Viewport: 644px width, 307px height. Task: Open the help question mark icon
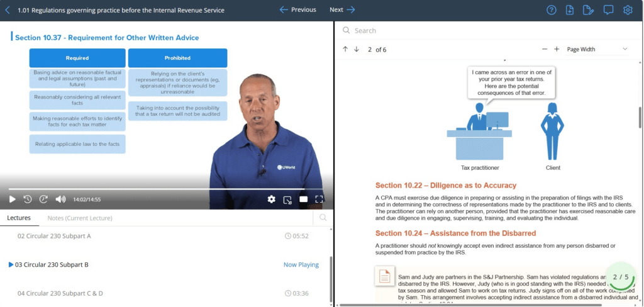coord(551,10)
